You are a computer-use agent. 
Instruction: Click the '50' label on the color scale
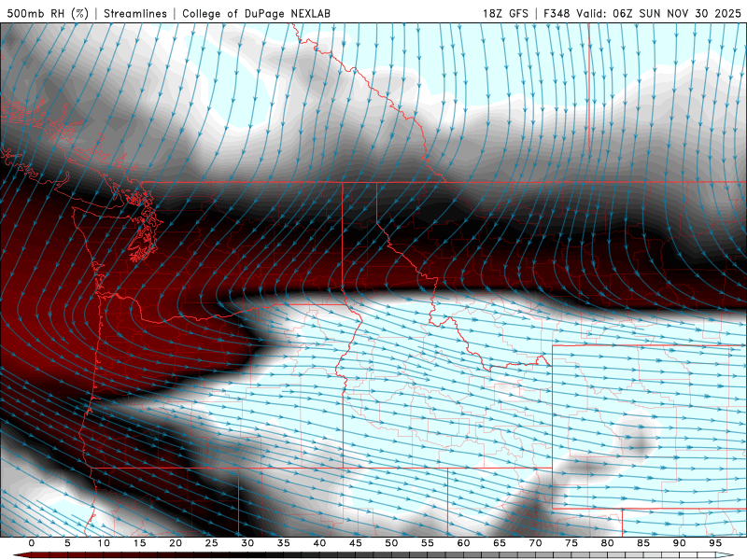tap(391, 543)
